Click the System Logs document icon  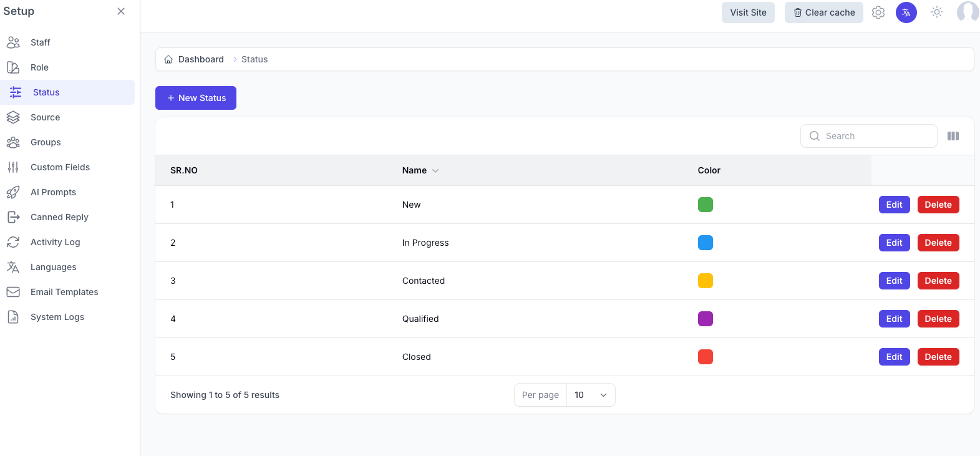(x=13, y=317)
